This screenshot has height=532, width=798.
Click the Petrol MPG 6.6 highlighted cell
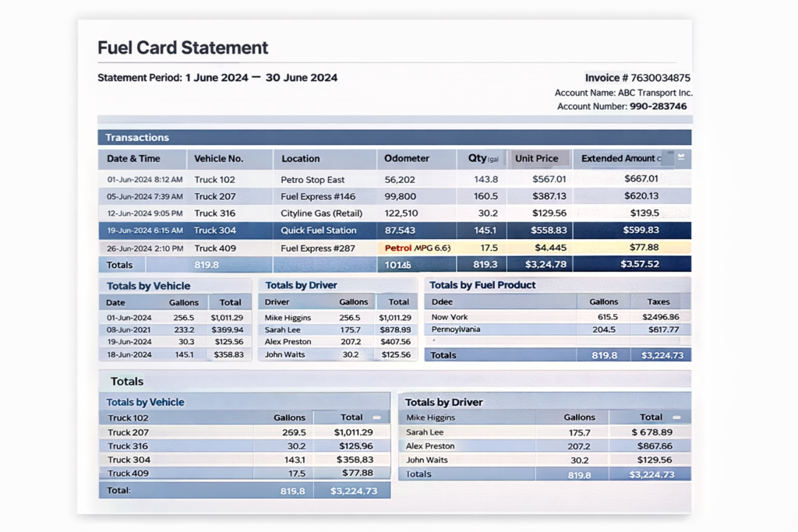(x=417, y=248)
